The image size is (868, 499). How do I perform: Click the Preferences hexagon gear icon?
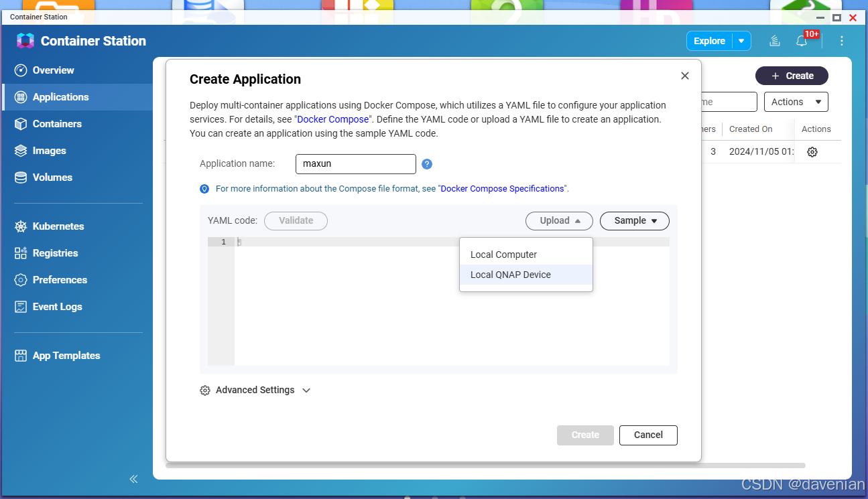pos(21,280)
